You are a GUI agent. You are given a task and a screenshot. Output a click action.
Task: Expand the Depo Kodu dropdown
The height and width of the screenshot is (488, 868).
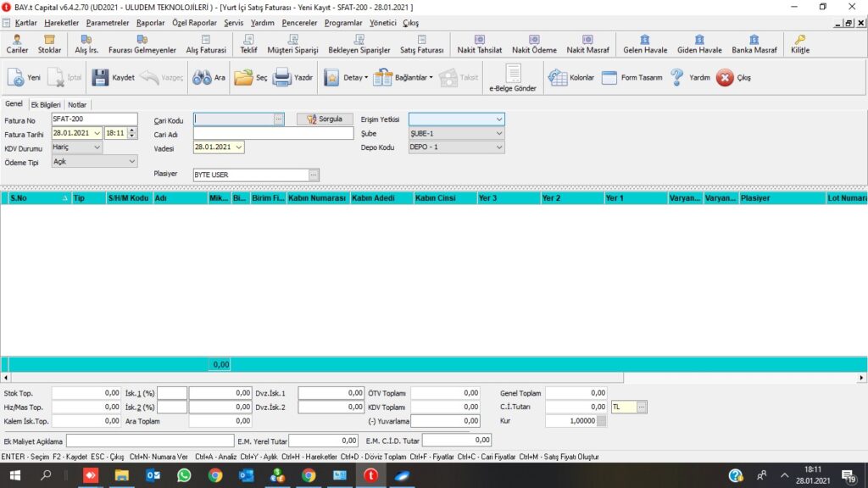(x=498, y=147)
